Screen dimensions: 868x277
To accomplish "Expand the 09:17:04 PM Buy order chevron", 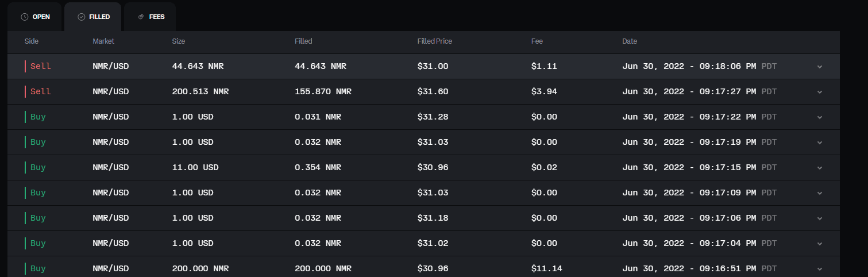I will [820, 244].
